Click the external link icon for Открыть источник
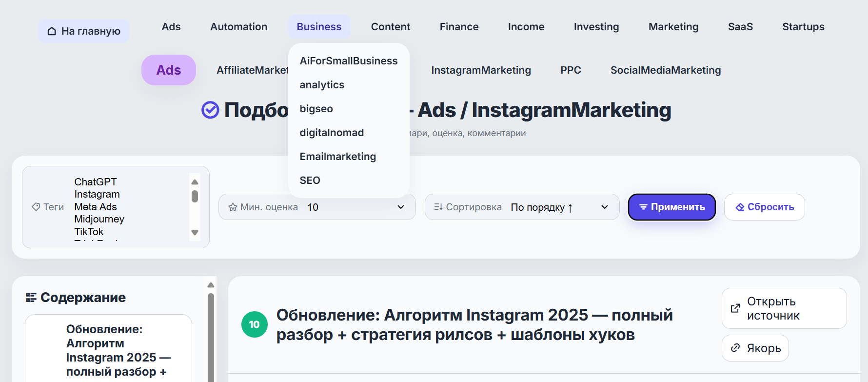868x382 pixels. click(x=735, y=308)
